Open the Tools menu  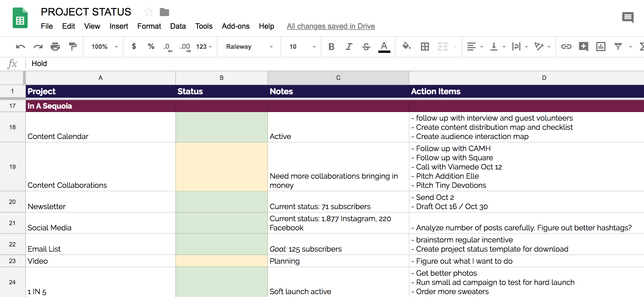pos(204,26)
